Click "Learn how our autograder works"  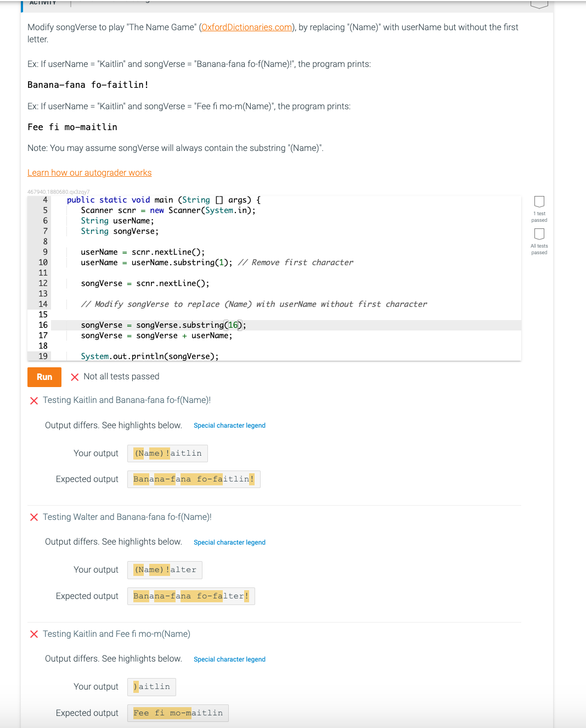point(89,172)
